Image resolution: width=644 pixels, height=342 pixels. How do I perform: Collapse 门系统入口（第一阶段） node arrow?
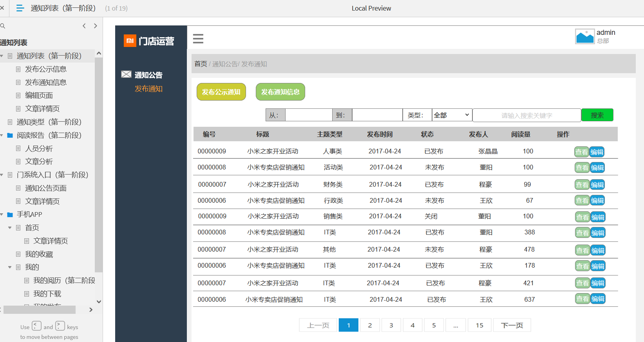pyautogui.click(x=2, y=175)
